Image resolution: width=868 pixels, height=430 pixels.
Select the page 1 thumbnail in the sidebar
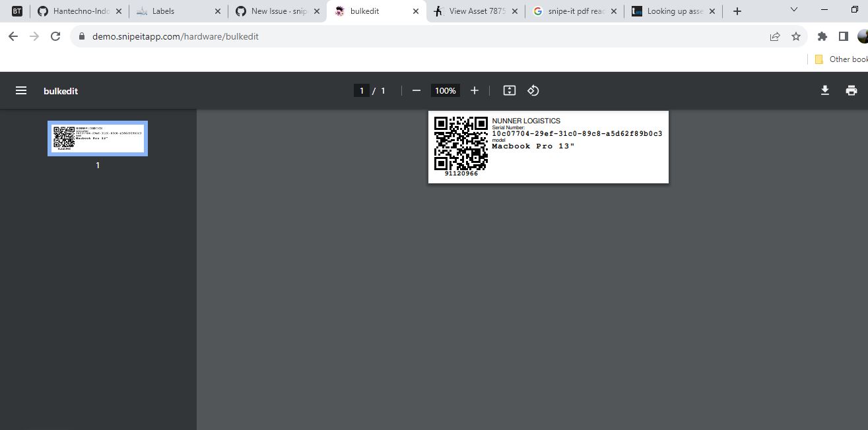[98, 138]
